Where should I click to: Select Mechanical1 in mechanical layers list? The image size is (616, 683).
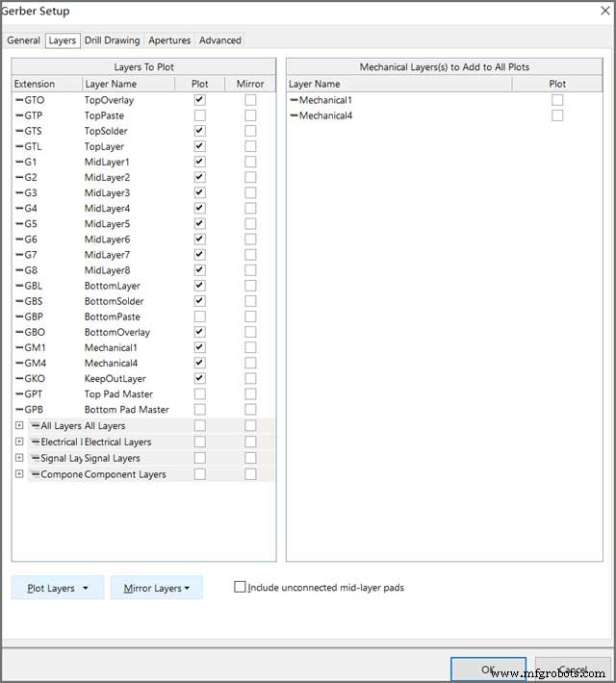325,100
